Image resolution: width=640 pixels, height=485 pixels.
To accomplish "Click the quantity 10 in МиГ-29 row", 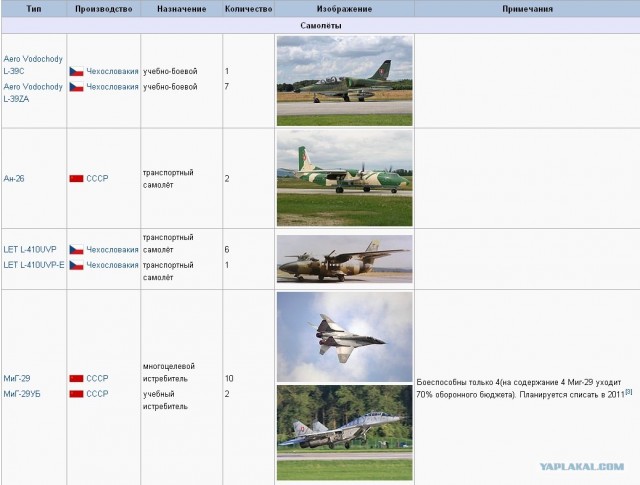I will (229, 378).
